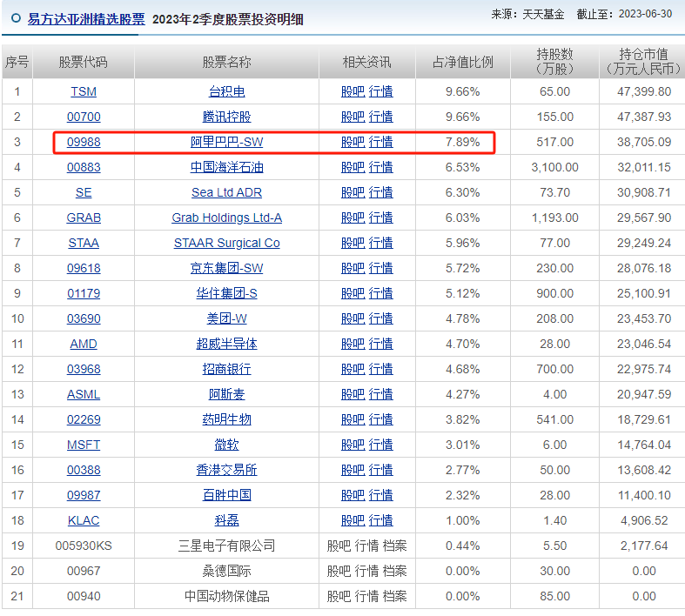685x616 pixels.
Task: Open the 华住集团-S stock name link
Action: pyautogui.click(x=226, y=294)
